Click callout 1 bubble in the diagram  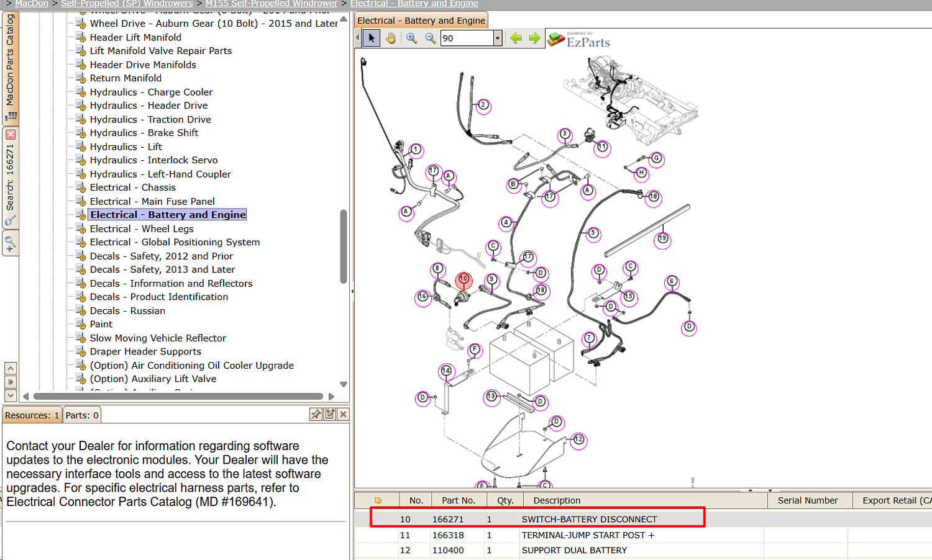416,150
